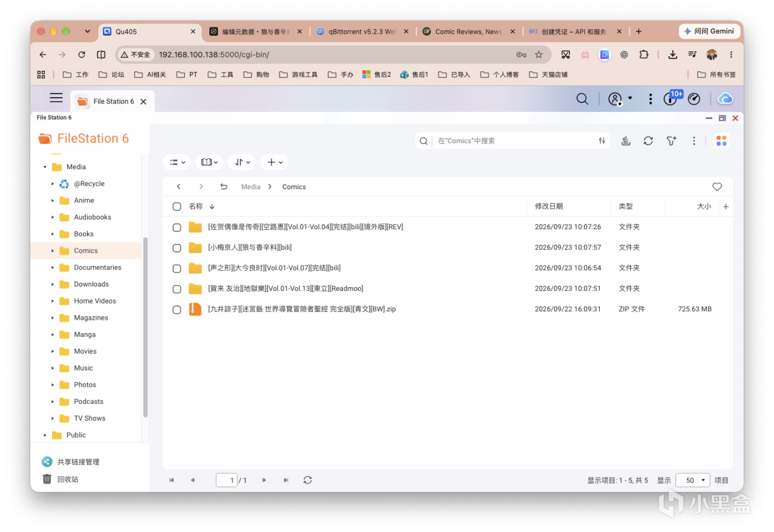Click Media in the breadcrumb path
The width and height of the screenshot is (774, 532).
(x=250, y=187)
